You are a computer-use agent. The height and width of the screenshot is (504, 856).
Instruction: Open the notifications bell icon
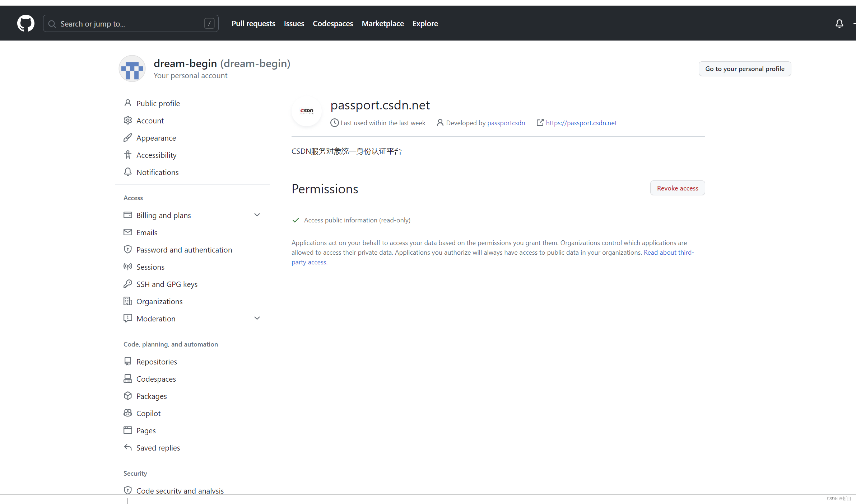click(x=839, y=23)
